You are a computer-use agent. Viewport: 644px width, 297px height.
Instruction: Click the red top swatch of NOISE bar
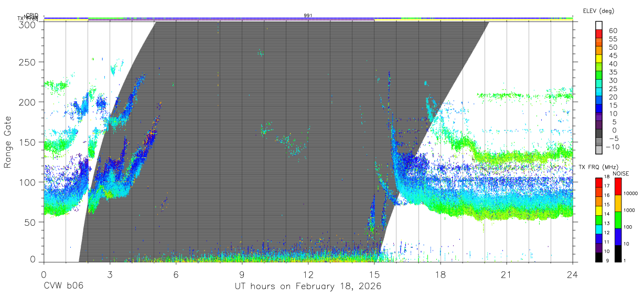tap(618, 186)
